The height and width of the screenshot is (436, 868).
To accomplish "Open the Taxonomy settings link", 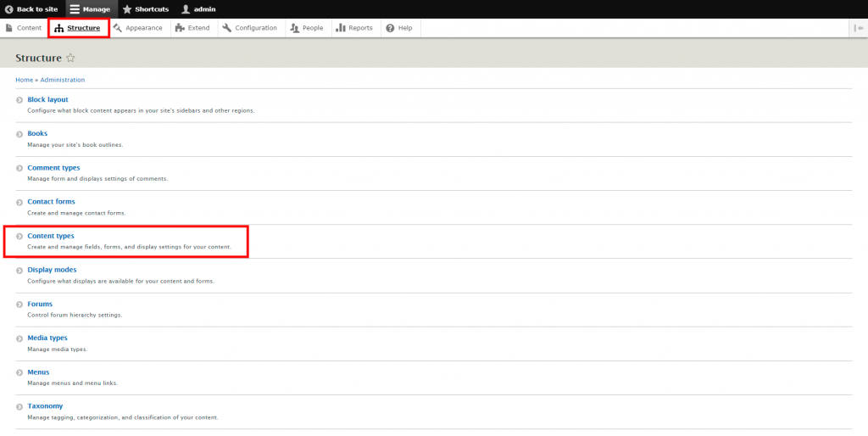I will pos(45,405).
